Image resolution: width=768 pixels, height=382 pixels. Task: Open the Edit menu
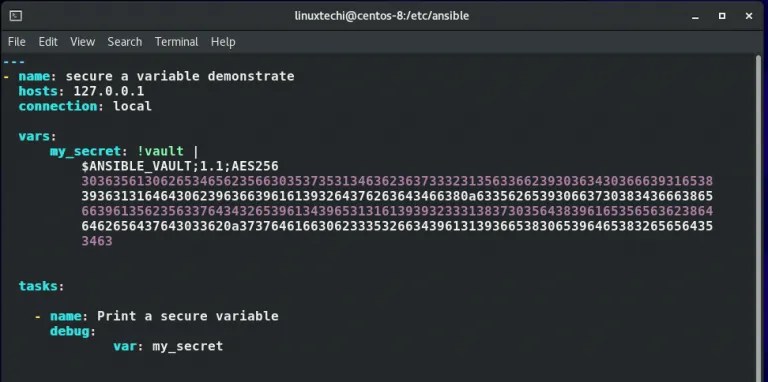tap(48, 42)
